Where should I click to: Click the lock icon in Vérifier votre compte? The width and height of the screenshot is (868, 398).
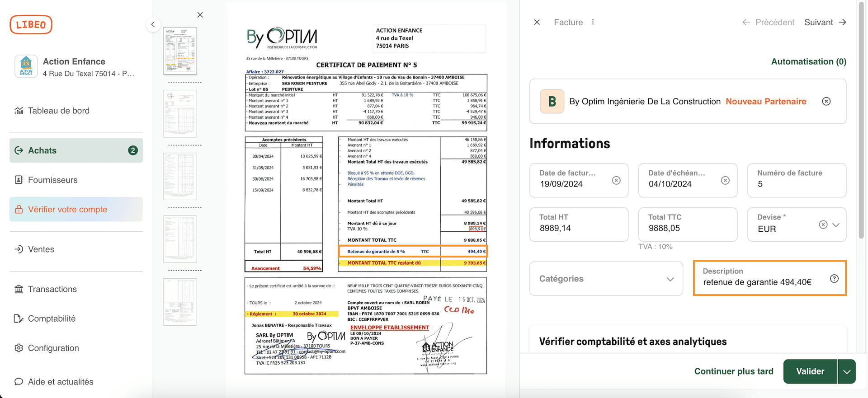(19, 209)
